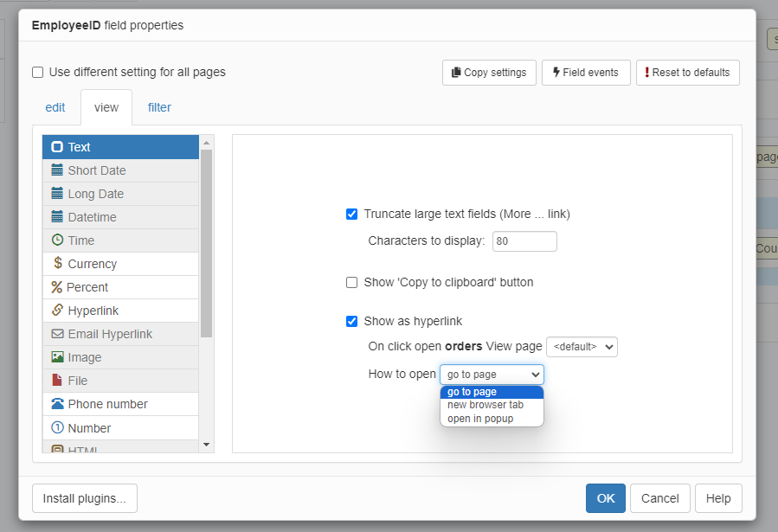
Task: Click the Currency dollar sign icon
Action: click(57, 264)
